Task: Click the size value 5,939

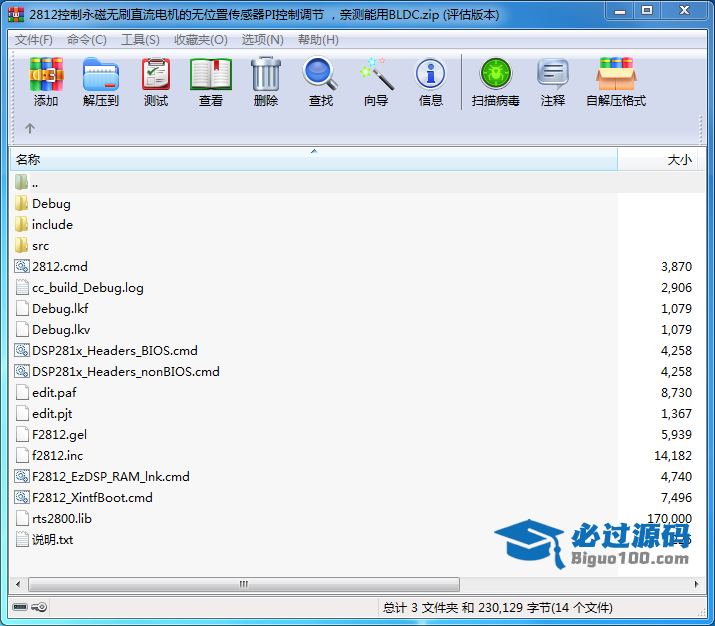Action: click(676, 435)
